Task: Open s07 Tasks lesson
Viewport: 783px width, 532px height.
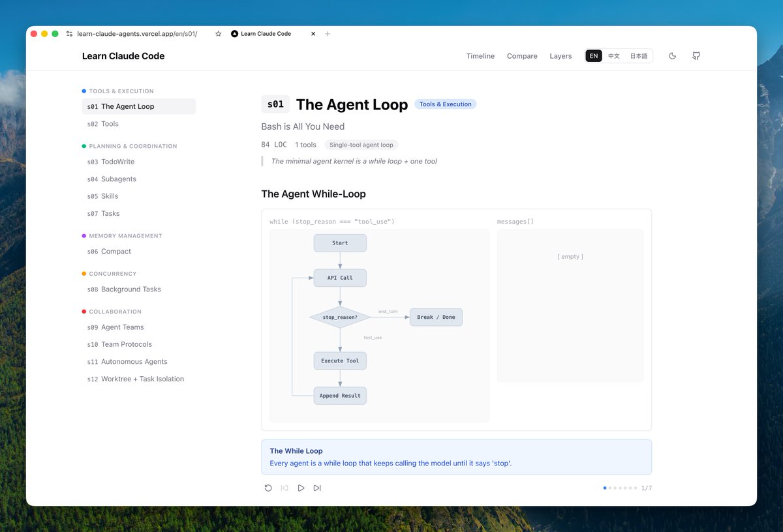Action: 139,213
